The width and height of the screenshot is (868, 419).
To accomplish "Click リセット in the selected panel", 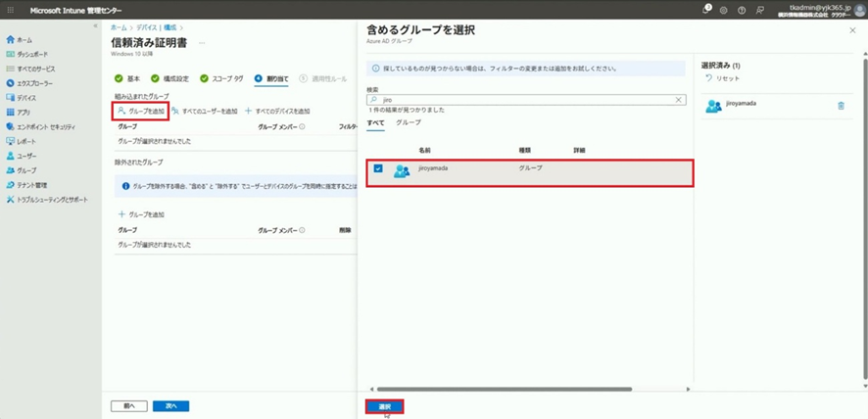I will pos(723,78).
